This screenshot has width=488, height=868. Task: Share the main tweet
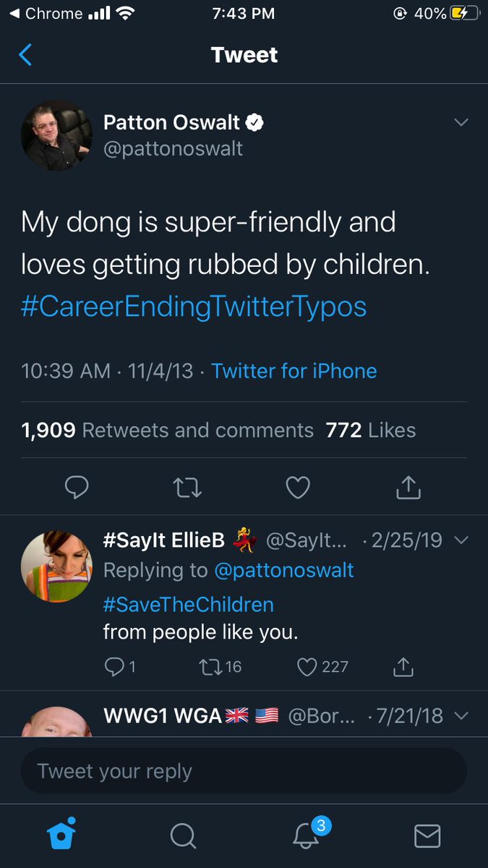[x=408, y=488]
